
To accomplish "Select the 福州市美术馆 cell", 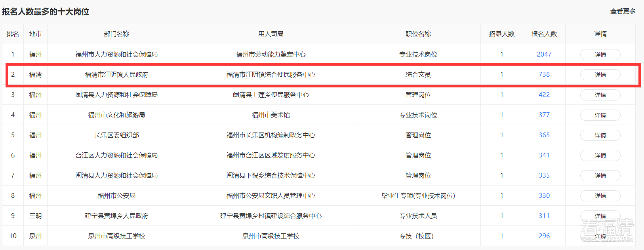I will [x=271, y=115].
